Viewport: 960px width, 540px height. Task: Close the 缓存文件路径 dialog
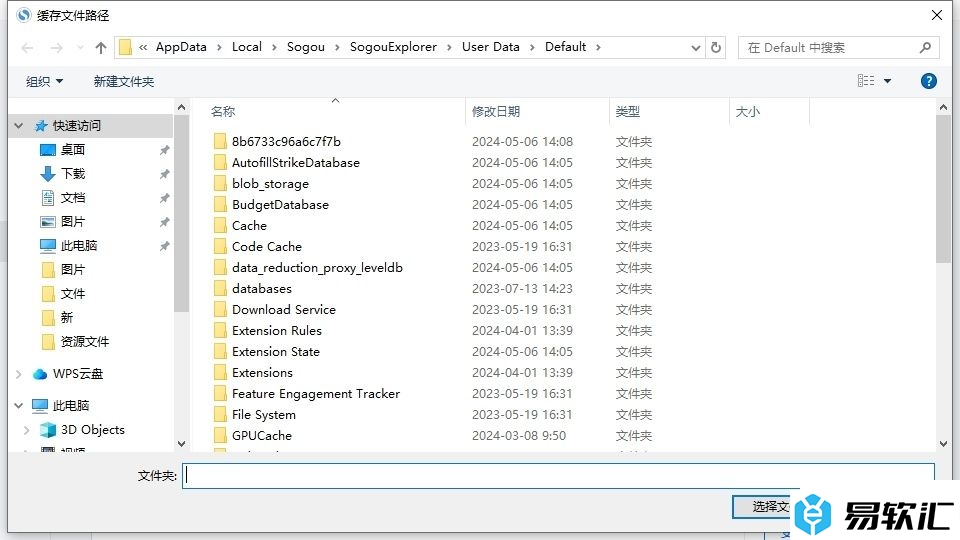pyautogui.click(x=937, y=15)
